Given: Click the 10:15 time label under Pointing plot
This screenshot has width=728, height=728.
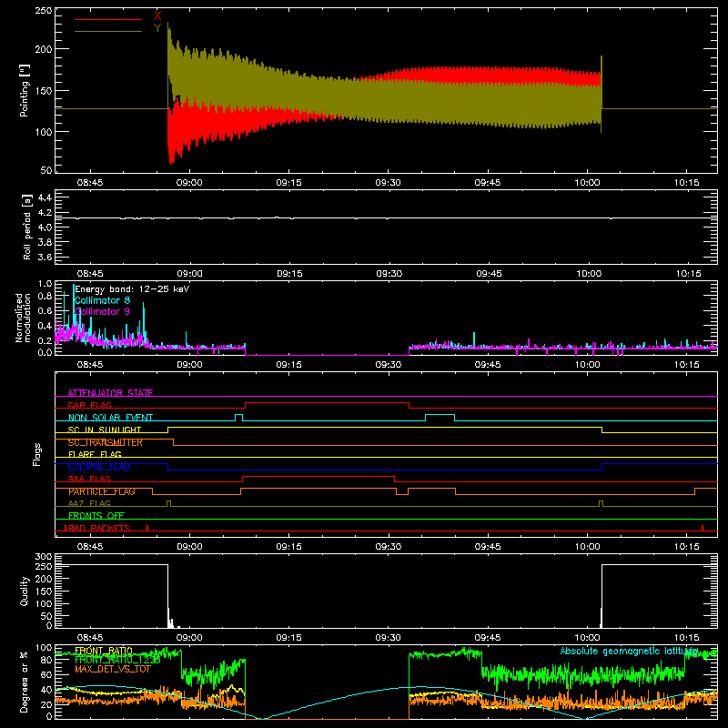Looking at the screenshot, I should pos(686,183).
